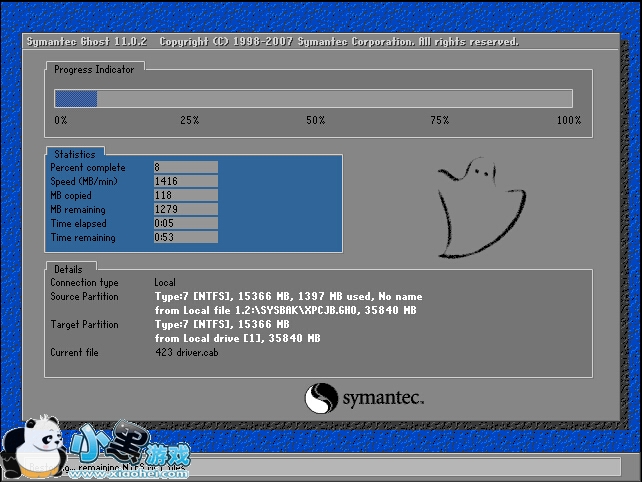642x482 pixels.
Task: Select the Speed (MB/min) value field
Action: (x=185, y=181)
